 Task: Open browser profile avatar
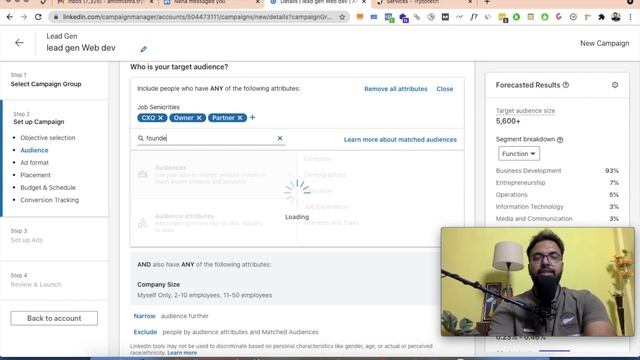[x=616, y=17]
